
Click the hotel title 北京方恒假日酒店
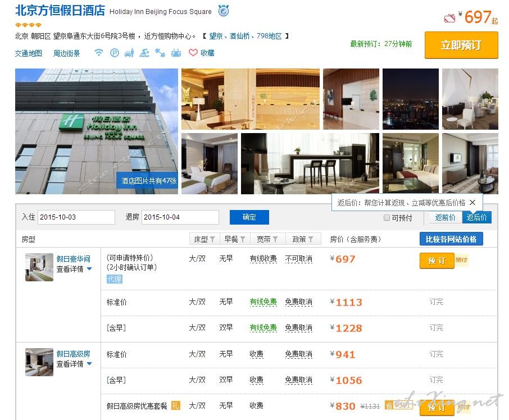[x=60, y=10]
